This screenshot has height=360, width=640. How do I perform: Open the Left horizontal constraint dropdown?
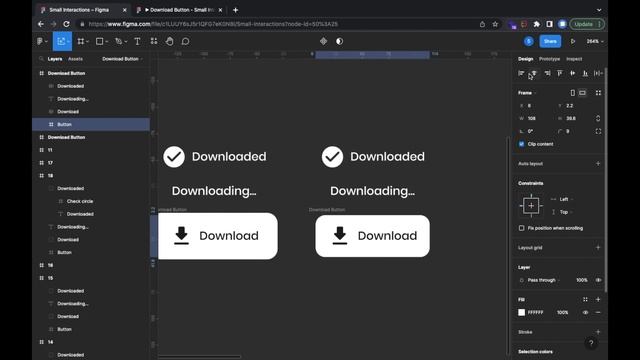point(566,199)
